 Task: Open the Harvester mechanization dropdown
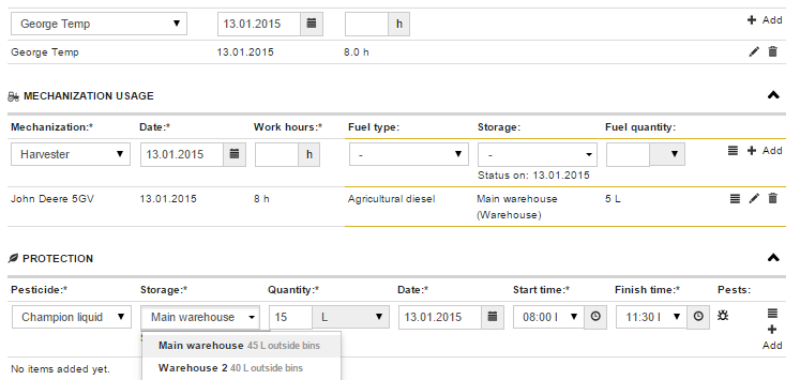tap(70, 155)
